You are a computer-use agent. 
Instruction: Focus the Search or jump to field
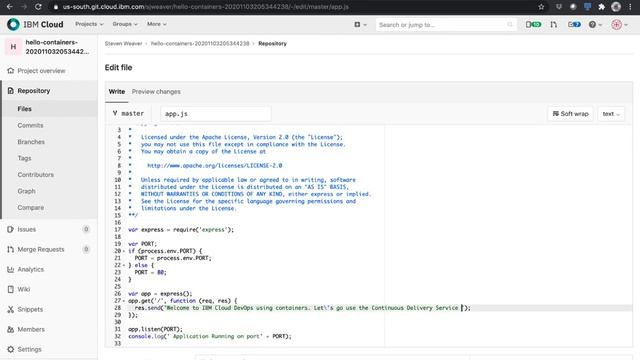click(445, 24)
